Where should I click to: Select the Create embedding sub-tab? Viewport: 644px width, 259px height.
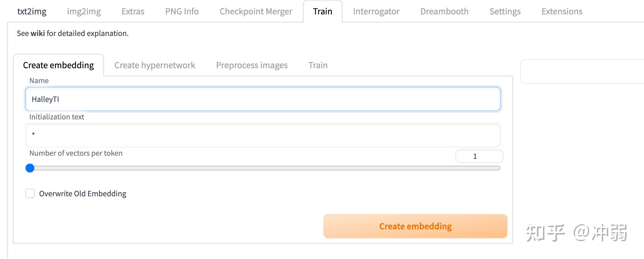pos(58,65)
